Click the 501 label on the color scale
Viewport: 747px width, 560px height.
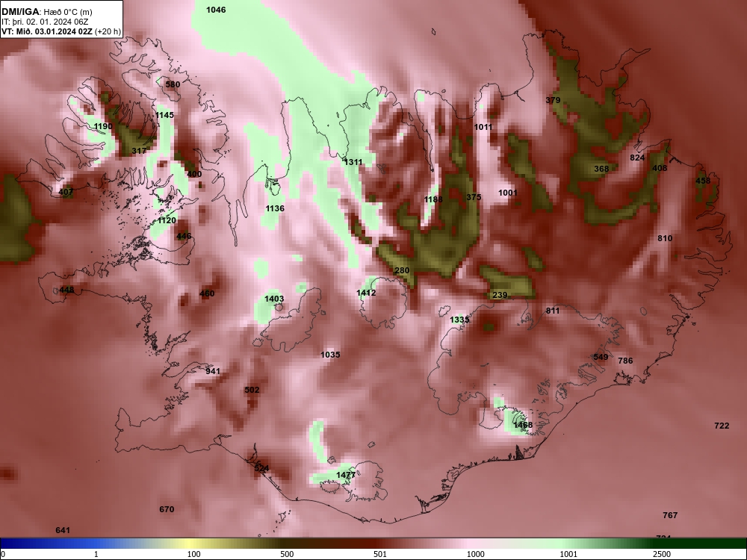[380, 554]
